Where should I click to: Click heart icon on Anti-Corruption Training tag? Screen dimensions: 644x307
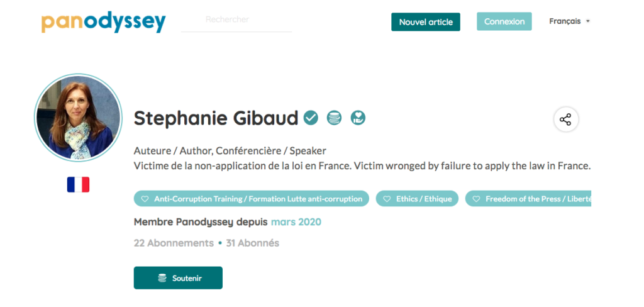click(145, 199)
